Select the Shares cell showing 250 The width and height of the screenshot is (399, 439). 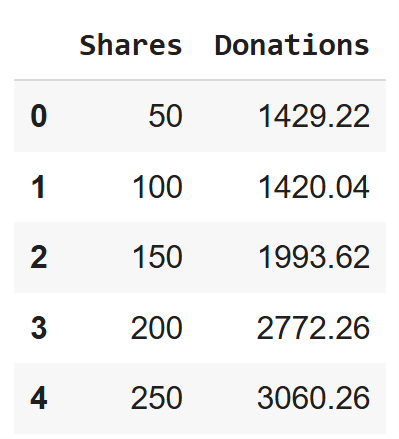[x=157, y=398]
